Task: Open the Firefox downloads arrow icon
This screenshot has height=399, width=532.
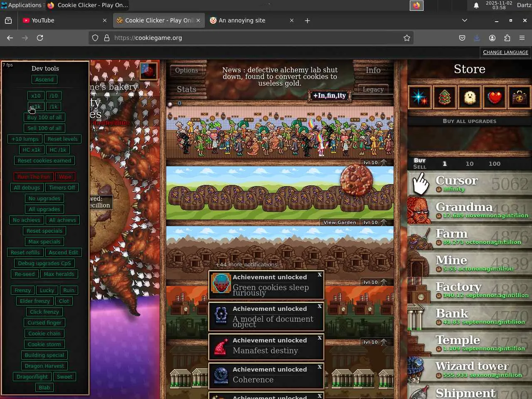Action: (477, 38)
